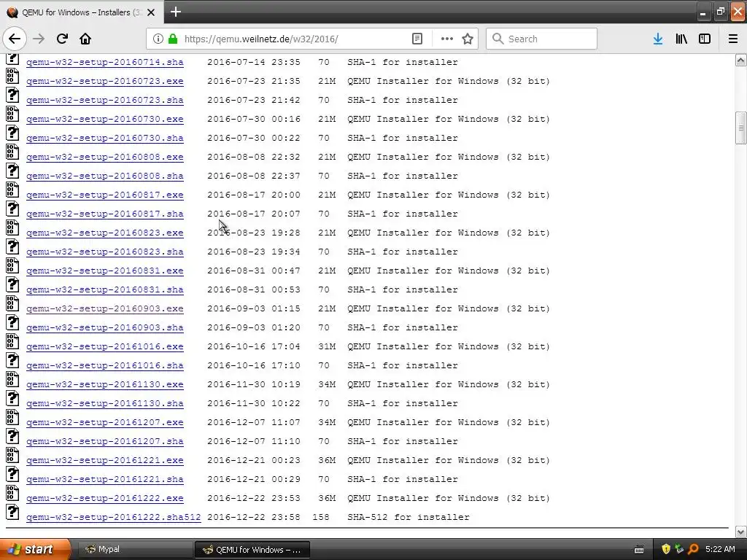Bookmark this page with the star
The width and height of the screenshot is (747, 560).
[x=468, y=39]
